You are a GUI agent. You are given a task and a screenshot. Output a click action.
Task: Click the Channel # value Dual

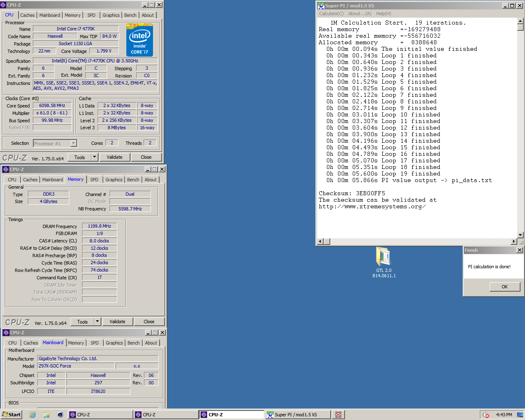(130, 194)
